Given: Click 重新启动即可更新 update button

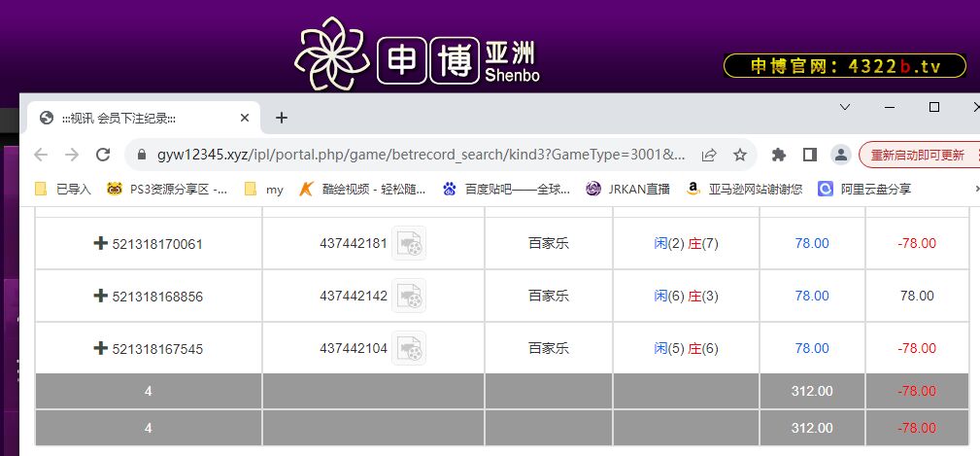Looking at the screenshot, I should 918,156.
